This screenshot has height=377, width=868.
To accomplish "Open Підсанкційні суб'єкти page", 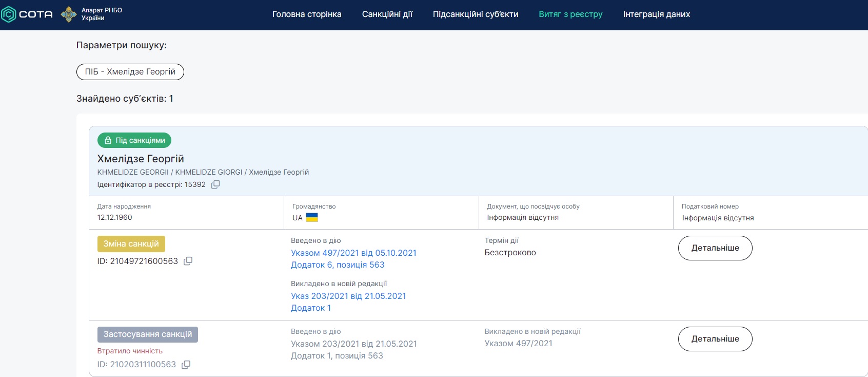I will coord(476,14).
